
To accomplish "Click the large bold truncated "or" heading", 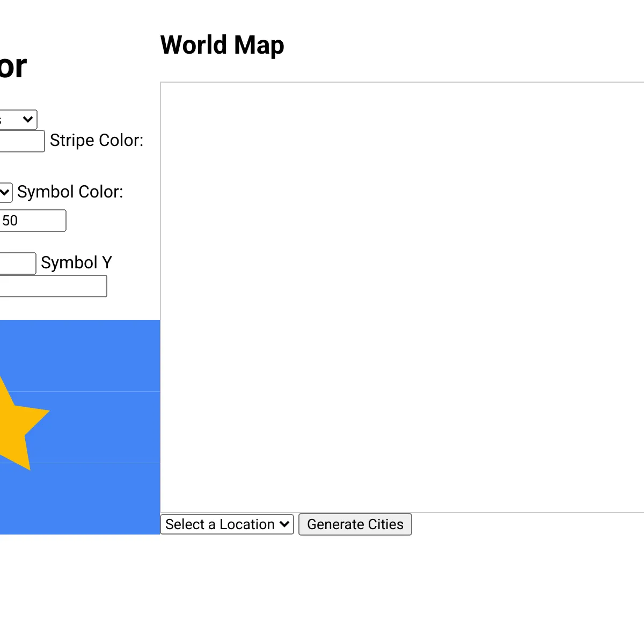I will (x=13, y=67).
